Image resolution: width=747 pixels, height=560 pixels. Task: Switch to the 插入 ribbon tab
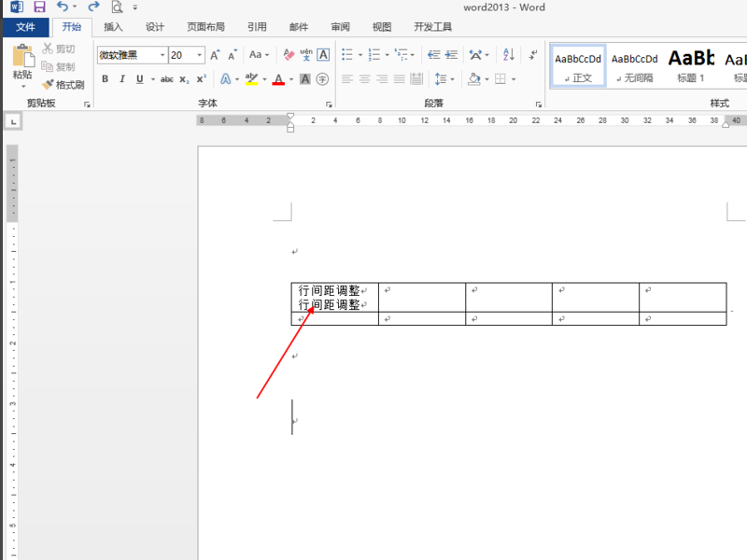[113, 27]
